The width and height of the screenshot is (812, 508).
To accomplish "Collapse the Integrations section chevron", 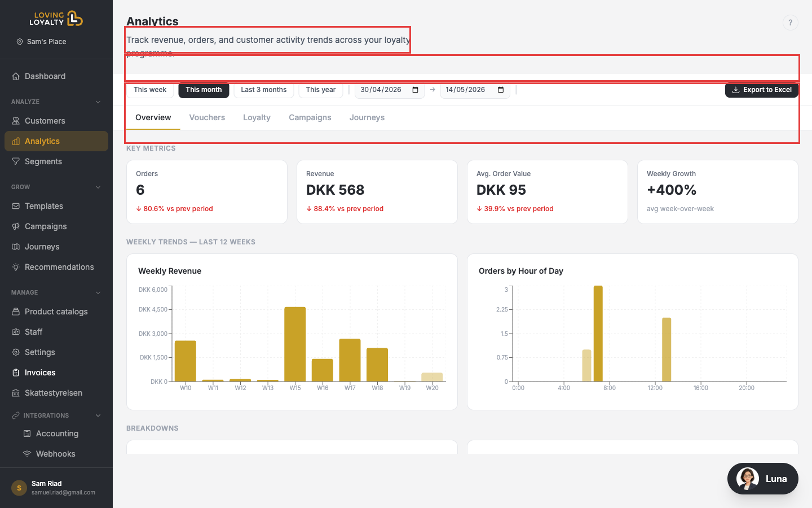I will (x=98, y=415).
